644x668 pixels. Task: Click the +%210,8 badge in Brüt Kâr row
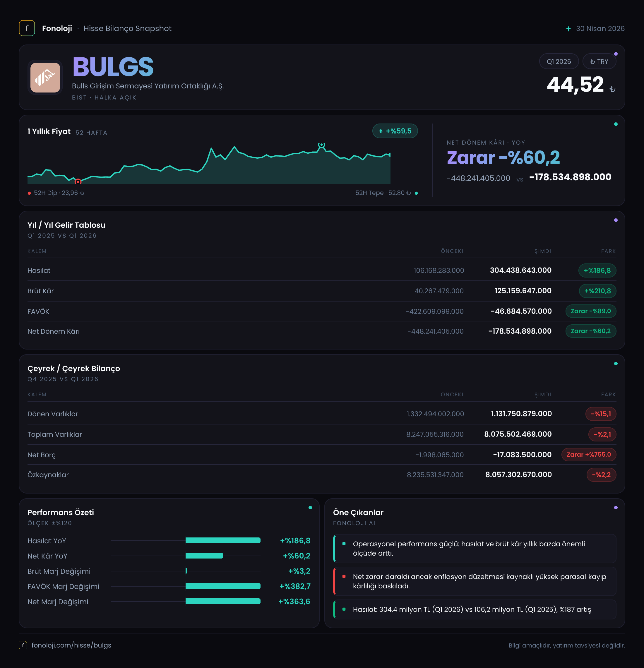(598, 291)
